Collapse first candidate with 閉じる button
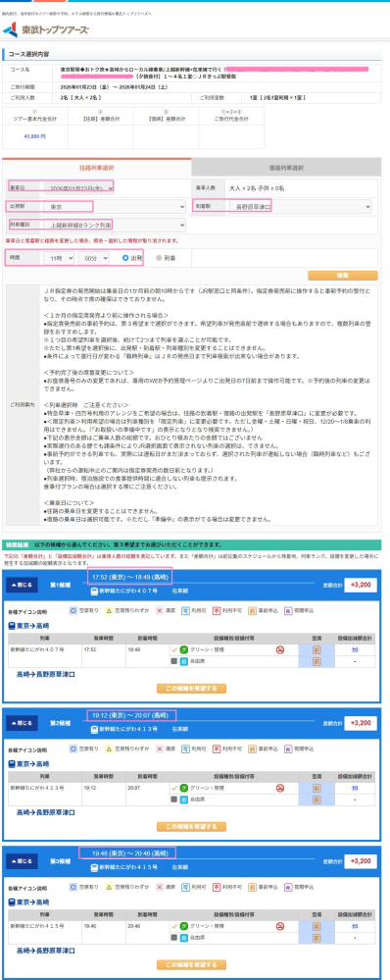Image resolution: width=390 pixels, height=980 pixels. 22,585
